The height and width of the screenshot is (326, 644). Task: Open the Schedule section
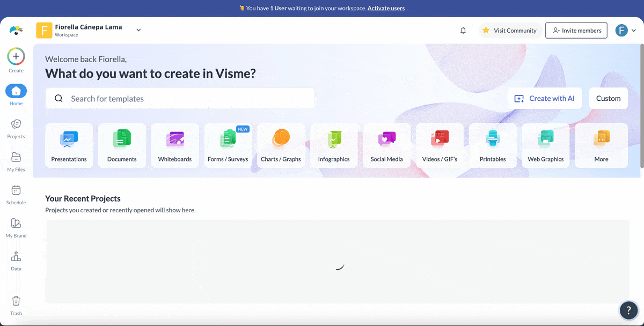[16, 194]
